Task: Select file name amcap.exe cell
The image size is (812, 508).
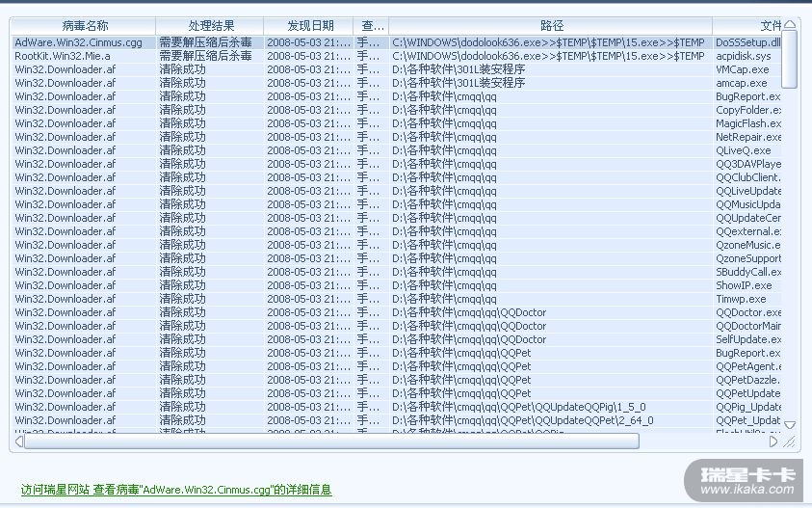Action: tap(741, 83)
